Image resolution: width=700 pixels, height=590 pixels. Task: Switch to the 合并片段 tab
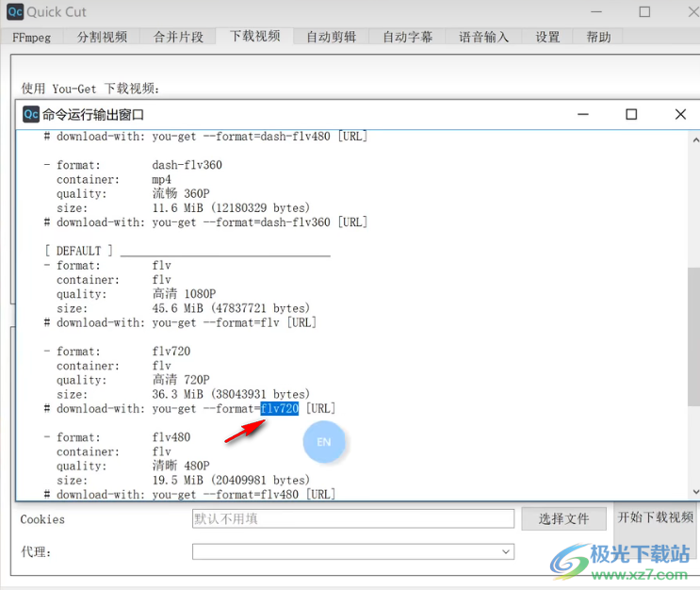[178, 37]
